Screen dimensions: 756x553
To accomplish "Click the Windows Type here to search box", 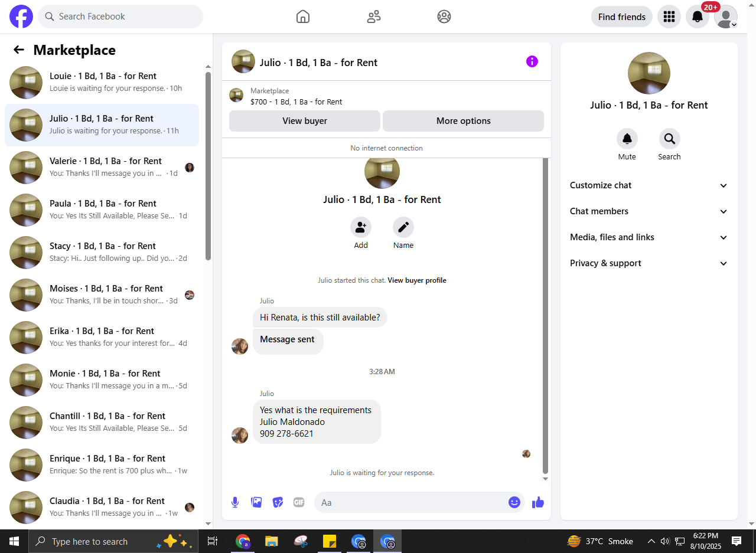I will tap(113, 541).
